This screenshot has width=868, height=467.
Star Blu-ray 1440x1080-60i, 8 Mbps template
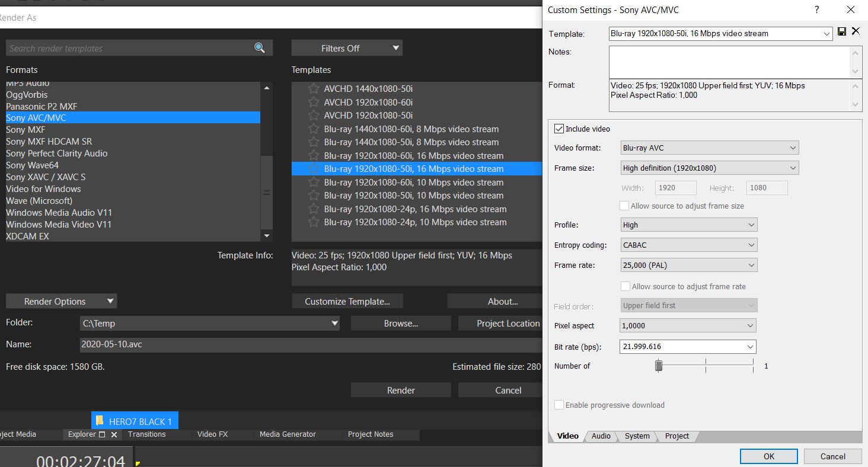314,129
